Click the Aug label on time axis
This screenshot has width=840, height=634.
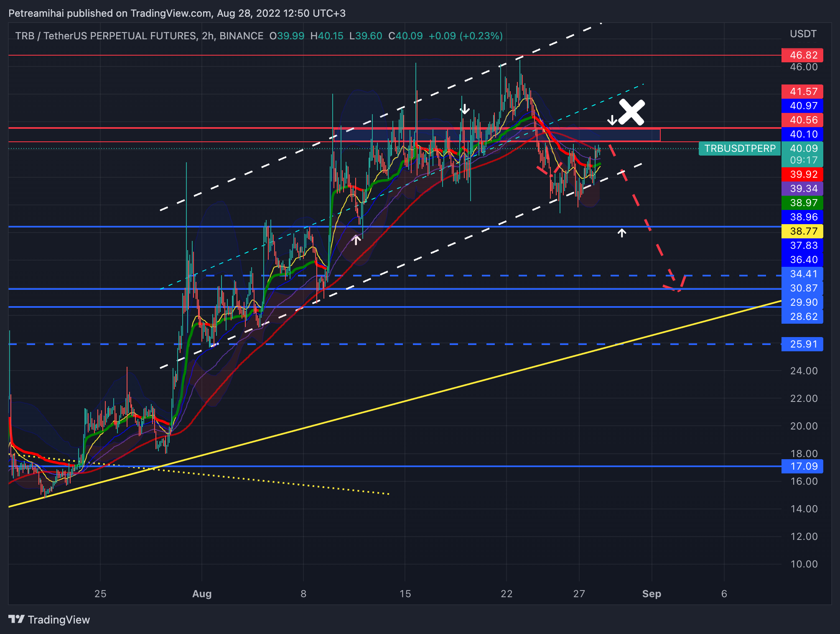click(202, 594)
